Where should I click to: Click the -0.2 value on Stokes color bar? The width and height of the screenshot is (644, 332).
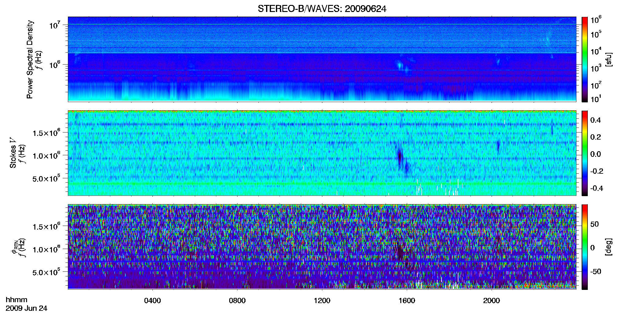tap(597, 171)
